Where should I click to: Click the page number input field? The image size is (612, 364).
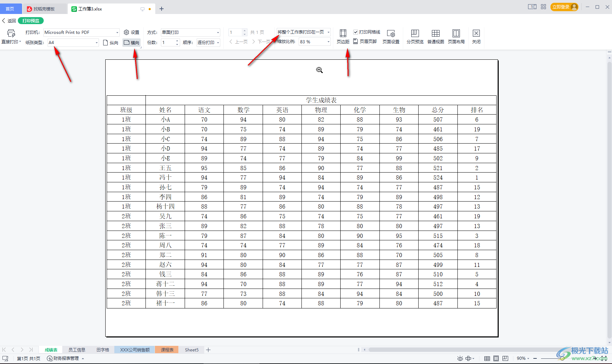235,32
